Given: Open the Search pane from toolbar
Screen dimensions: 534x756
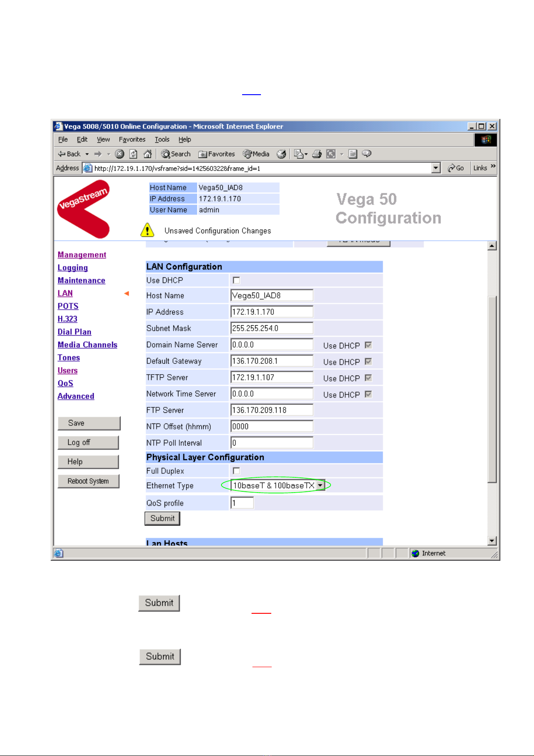Looking at the screenshot, I should click(x=176, y=154).
